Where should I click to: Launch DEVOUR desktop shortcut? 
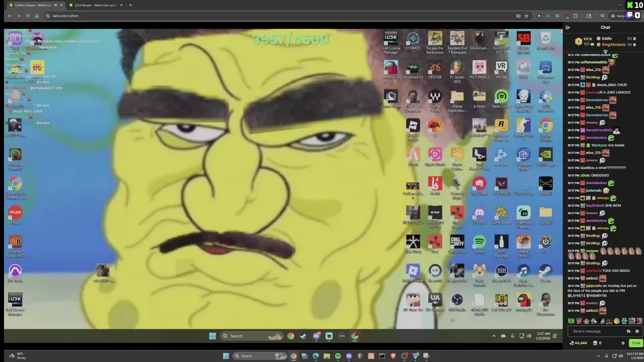[435, 70]
